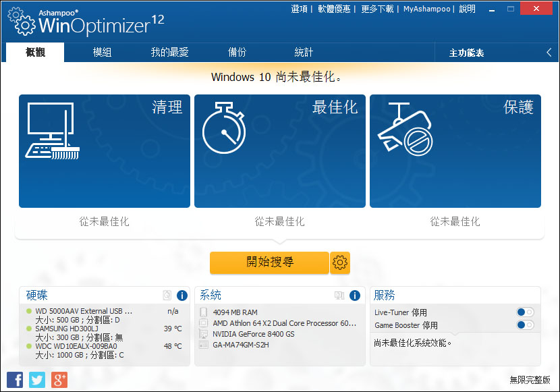Switch to the 備份 tab
Viewport: 560px width, 392px height.
tap(237, 52)
